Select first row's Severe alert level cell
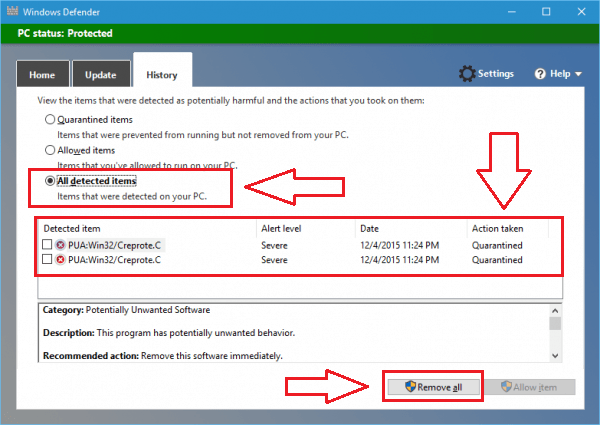 tap(274, 245)
